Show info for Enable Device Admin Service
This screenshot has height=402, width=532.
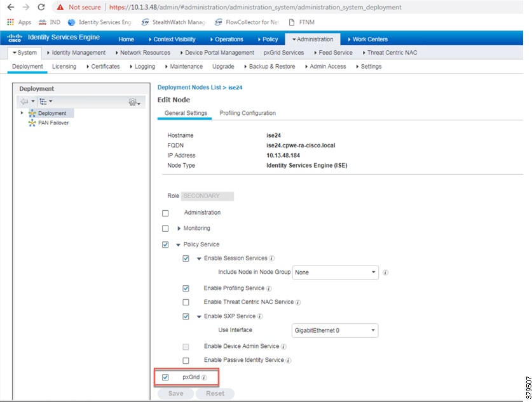click(283, 346)
